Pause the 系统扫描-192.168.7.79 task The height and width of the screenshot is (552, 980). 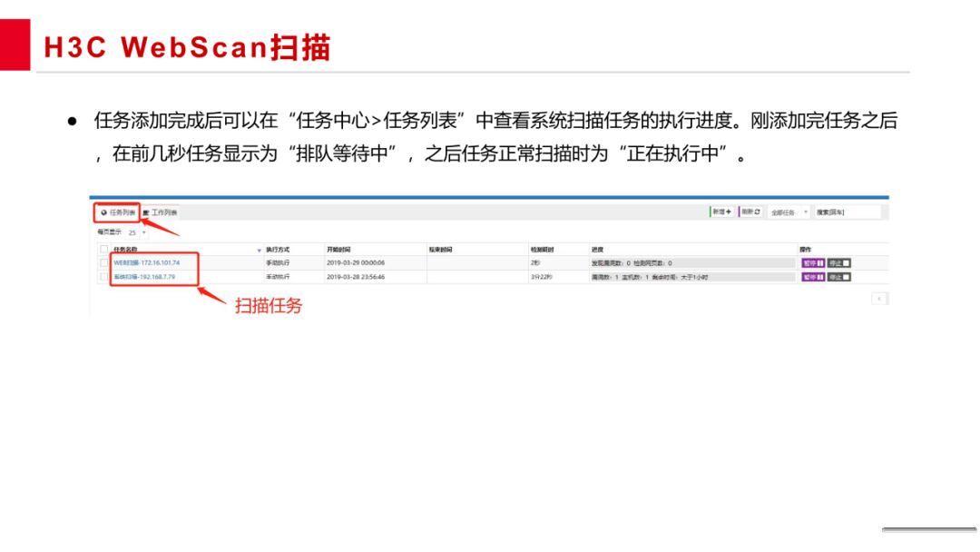(x=813, y=277)
